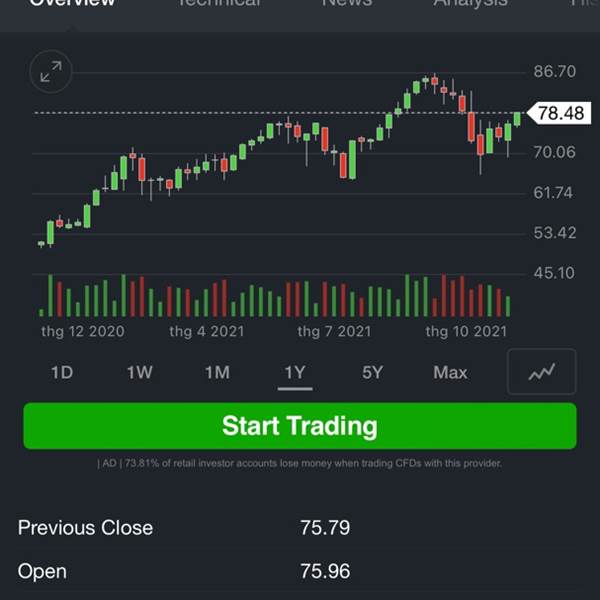The height and width of the screenshot is (600, 600).
Task: Set the chart to 5Y range
Action: 372,372
